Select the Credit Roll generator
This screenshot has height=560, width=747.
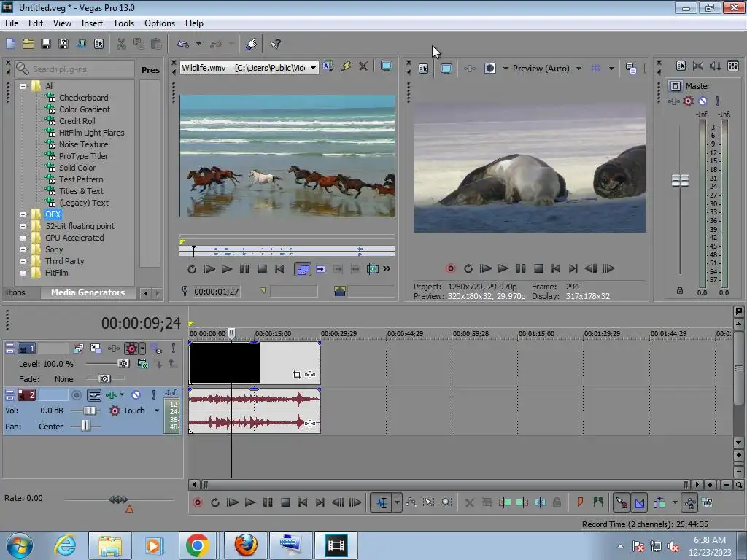(77, 121)
